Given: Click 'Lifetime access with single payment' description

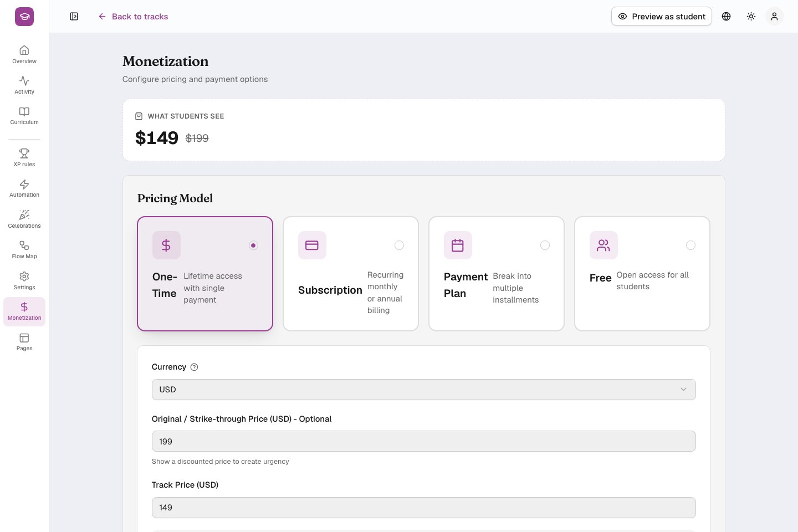Looking at the screenshot, I should (x=213, y=288).
